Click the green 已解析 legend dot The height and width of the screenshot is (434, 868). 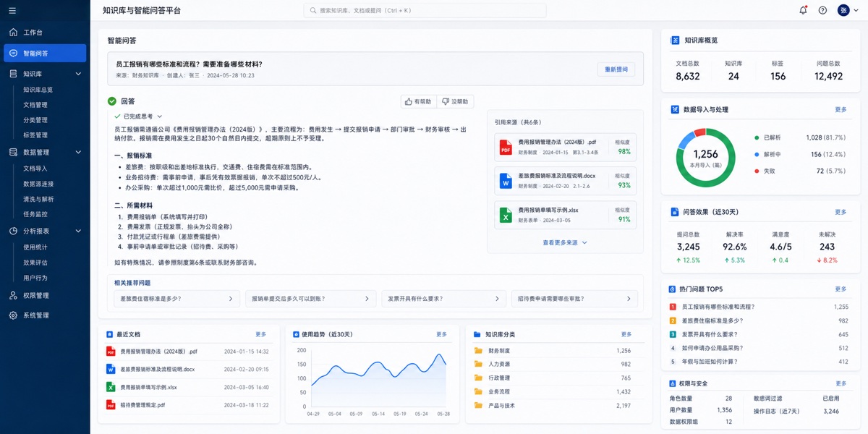coord(757,137)
